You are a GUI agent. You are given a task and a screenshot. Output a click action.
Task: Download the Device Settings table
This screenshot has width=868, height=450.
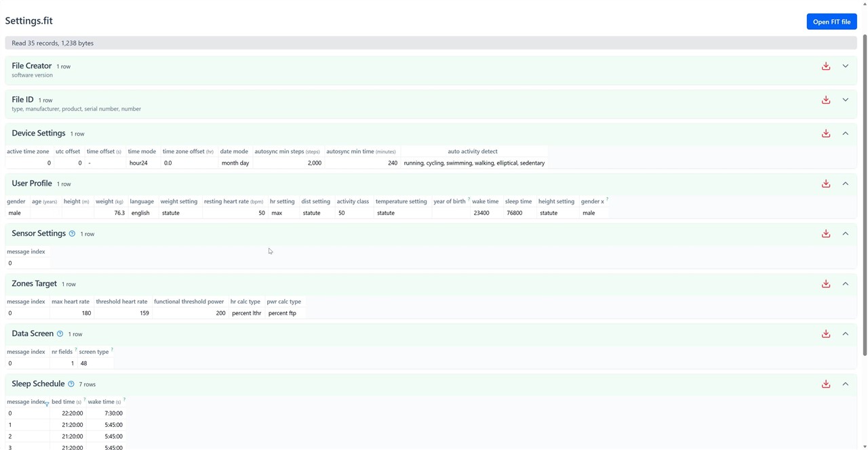(x=825, y=134)
